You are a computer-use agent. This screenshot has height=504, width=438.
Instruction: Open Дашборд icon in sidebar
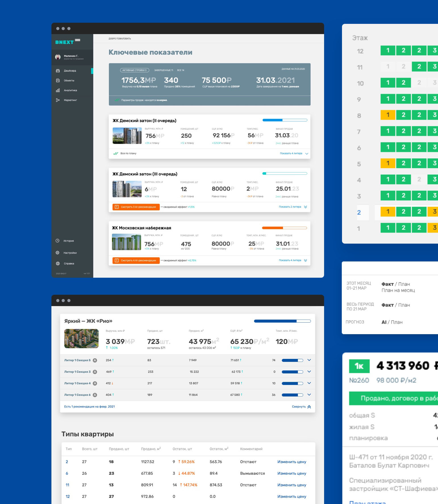tap(58, 71)
